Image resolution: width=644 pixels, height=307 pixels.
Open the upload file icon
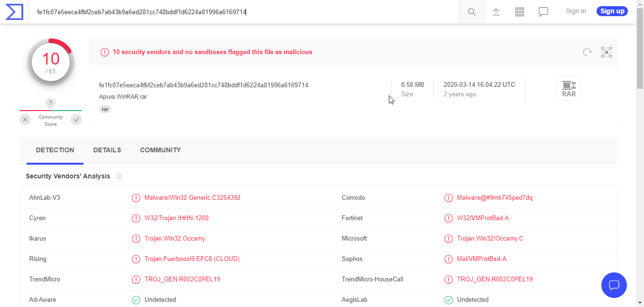coord(496,12)
